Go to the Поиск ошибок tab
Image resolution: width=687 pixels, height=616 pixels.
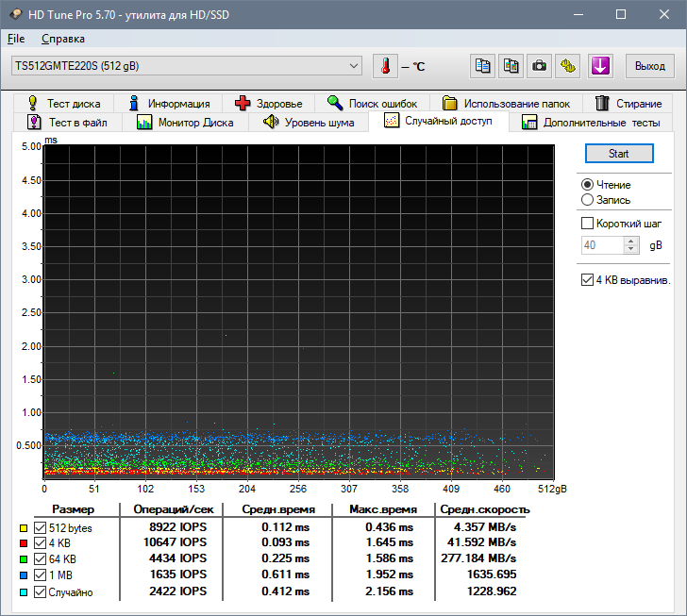[x=372, y=104]
